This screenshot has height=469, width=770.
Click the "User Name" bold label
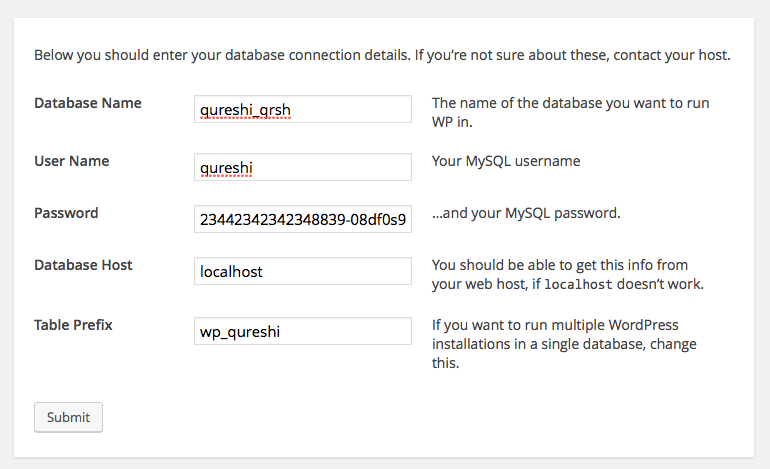tap(72, 161)
